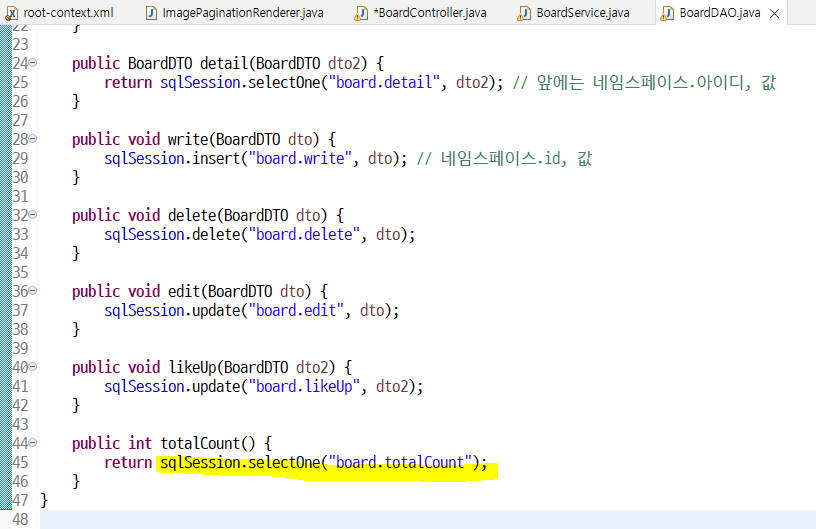
Task: Collapse the detail method at line 24
Action: (33, 63)
